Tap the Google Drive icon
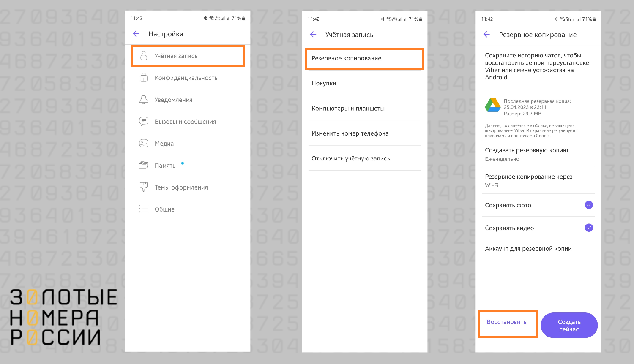The image size is (634, 364). [492, 105]
